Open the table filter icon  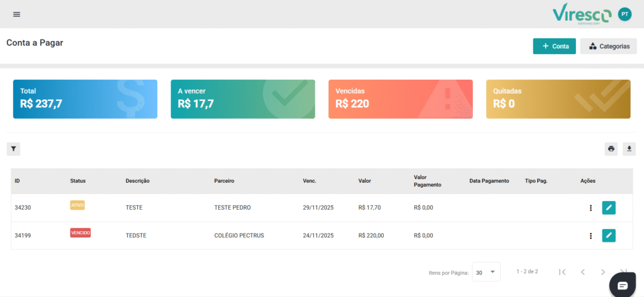coord(13,149)
